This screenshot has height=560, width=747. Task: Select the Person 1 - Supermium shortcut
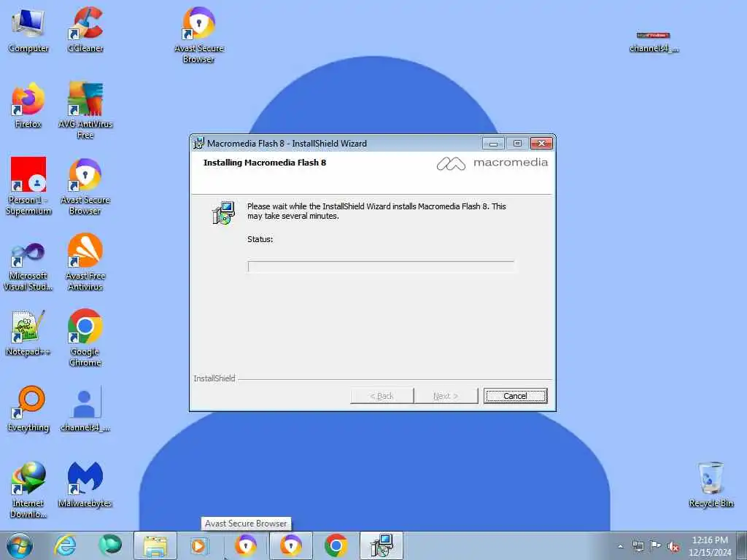click(x=28, y=187)
